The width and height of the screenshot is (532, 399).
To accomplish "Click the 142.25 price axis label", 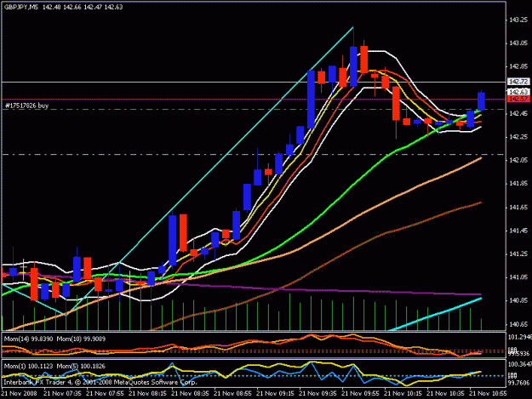I will point(518,137).
